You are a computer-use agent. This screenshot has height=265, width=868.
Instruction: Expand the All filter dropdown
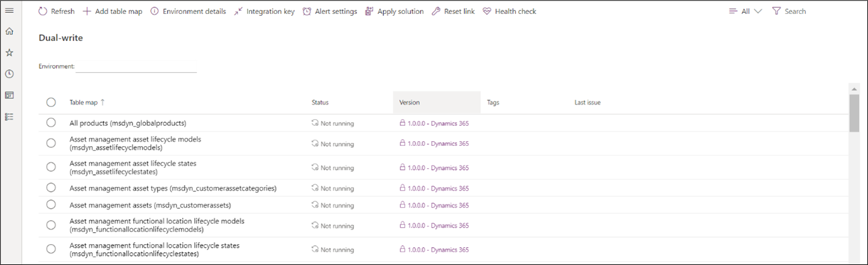(x=745, y=11)
